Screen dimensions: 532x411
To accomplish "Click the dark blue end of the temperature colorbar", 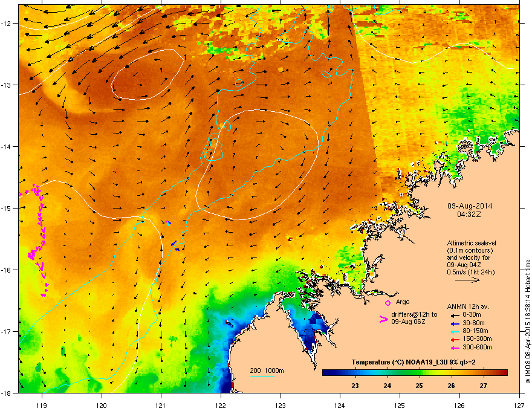I will (x=328, y=373).
